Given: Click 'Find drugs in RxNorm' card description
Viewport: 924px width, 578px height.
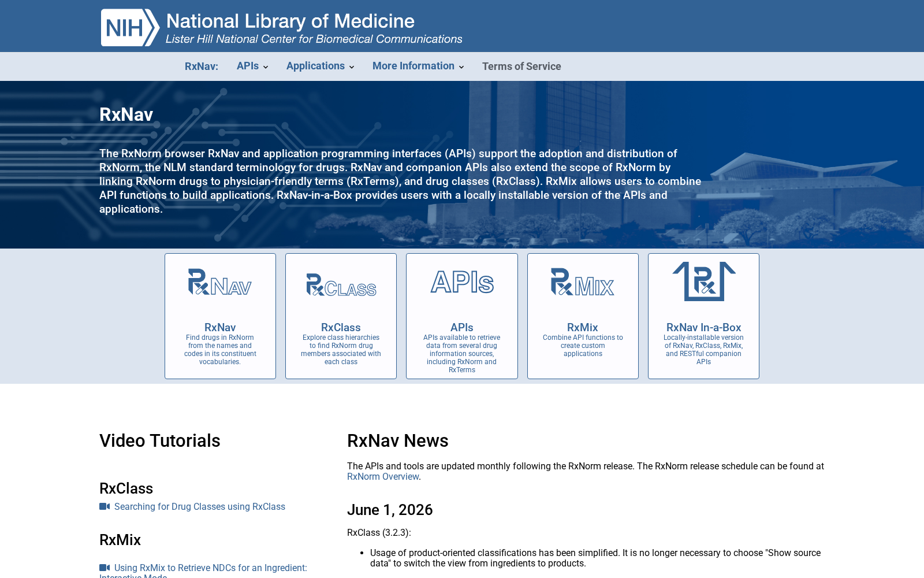Looking at the screenshot, I should point(220,350).
